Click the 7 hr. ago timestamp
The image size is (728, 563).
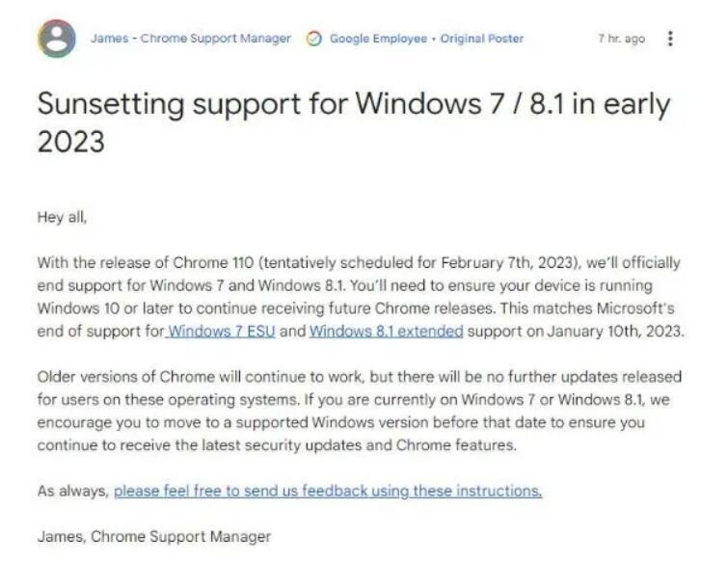(621, 39)
